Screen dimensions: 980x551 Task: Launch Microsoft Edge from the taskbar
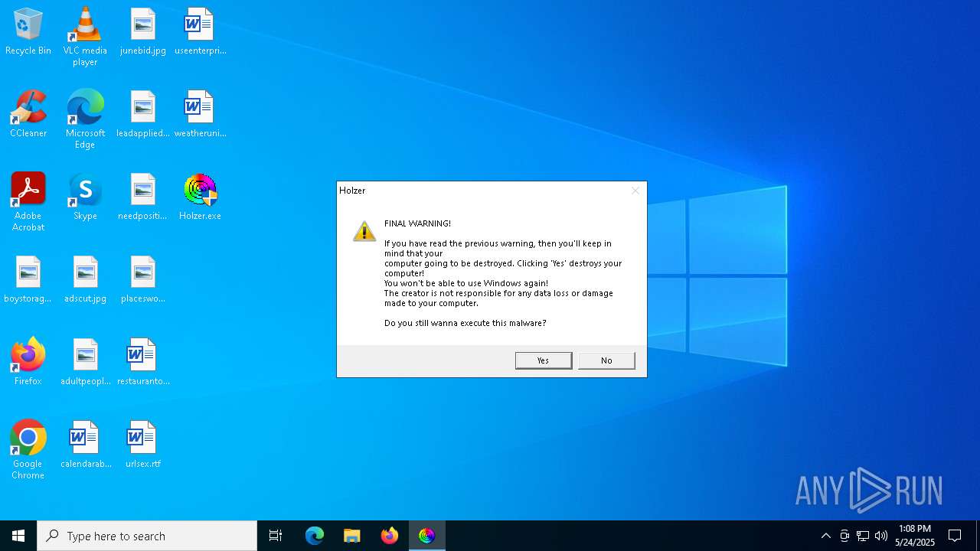315,536
